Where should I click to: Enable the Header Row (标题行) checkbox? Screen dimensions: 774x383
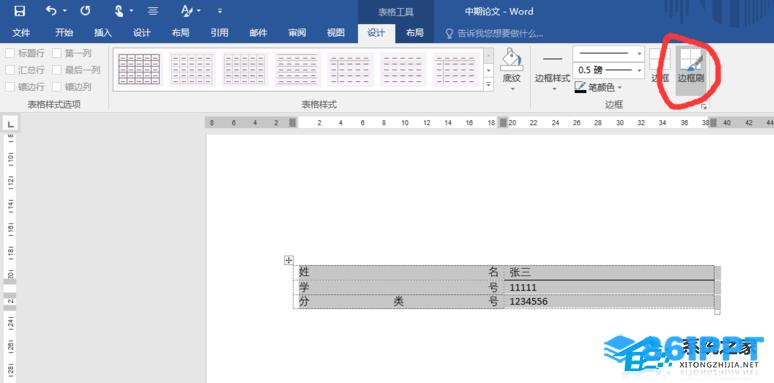(10, 53)
